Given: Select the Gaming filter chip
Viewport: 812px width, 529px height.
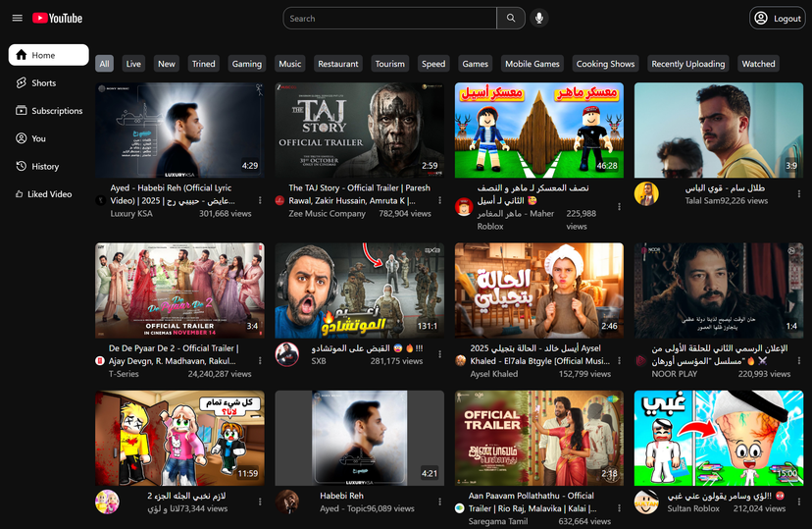Looking at the screenshot, I should pyautogui.click(x=246, y=64).
